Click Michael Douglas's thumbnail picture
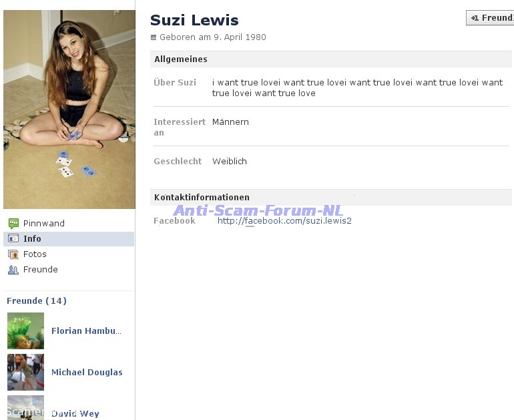This screenshot has width=514, height=420. tap(25, 372)
